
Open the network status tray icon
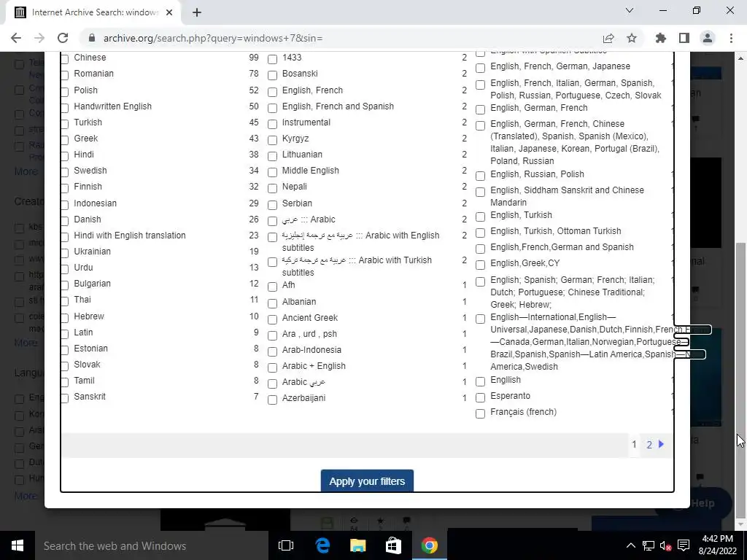click(648, 545)
